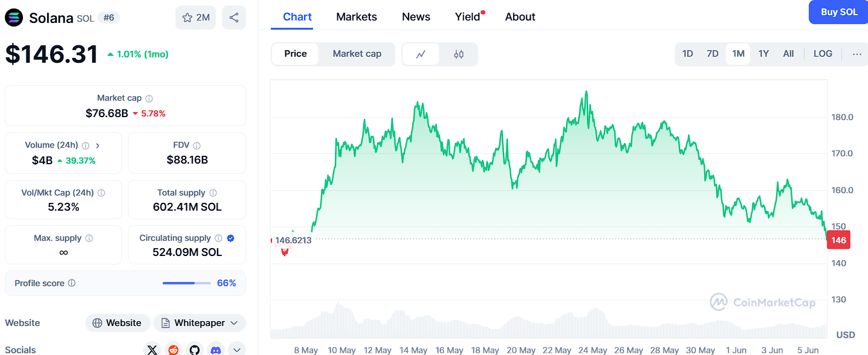This screenshot has height=355, width=868.
Task: Open FDV info icon
Action: pyautogui.click(x=197, y=146)
